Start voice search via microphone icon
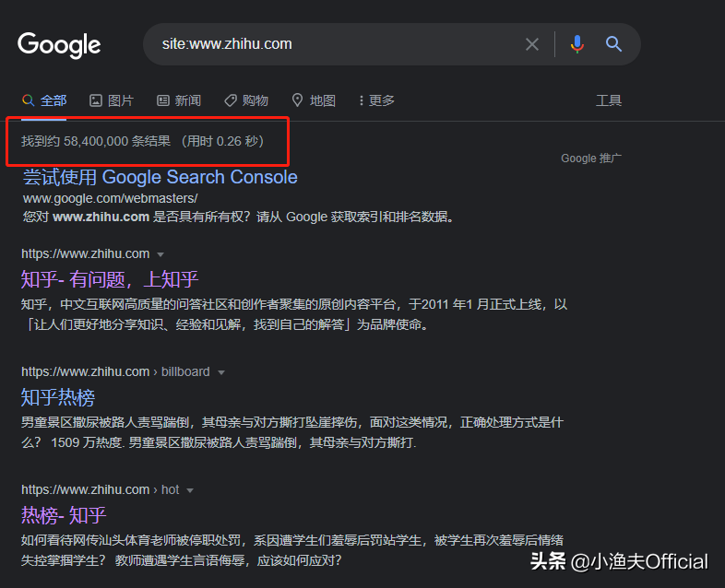 pyautogui.click(x=577, y=44)
